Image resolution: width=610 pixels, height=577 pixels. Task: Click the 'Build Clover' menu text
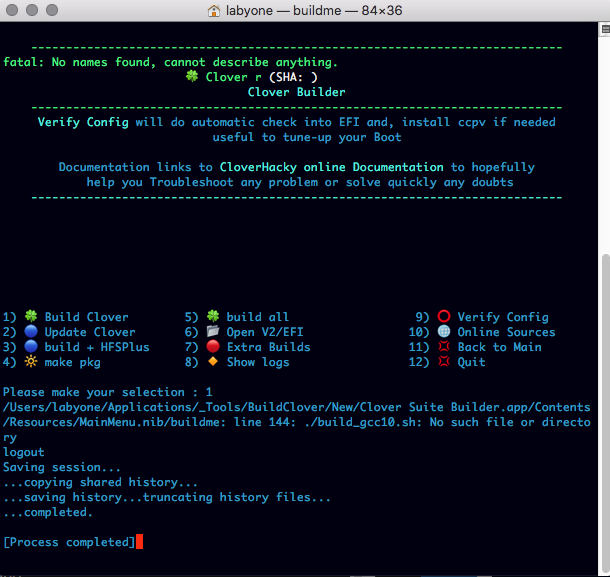pyautogui.click(x=86, y=317)
